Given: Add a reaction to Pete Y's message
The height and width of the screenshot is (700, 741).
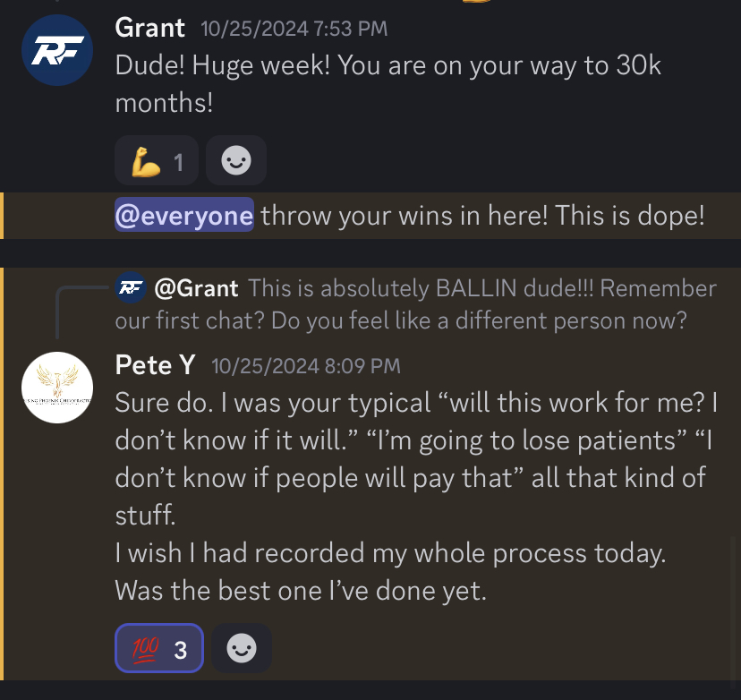Looking at the screenshot, I should point(242,649).
